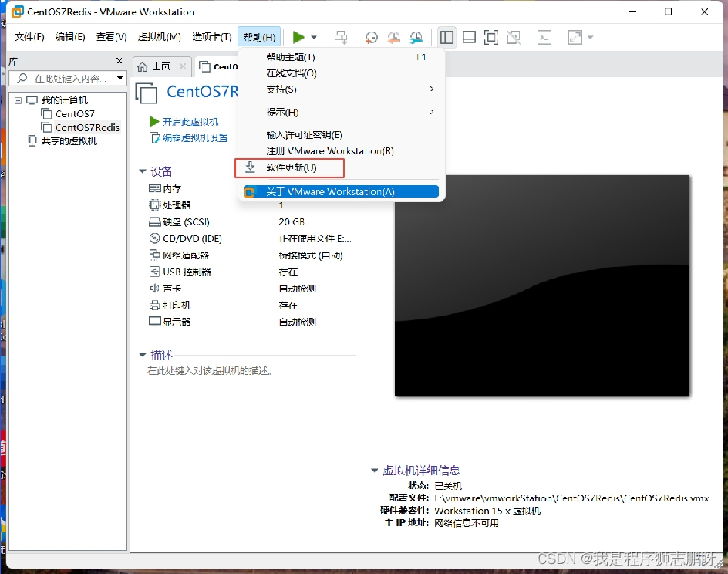
Task: Toggle the library sidebar view icon
Action: 447,37
